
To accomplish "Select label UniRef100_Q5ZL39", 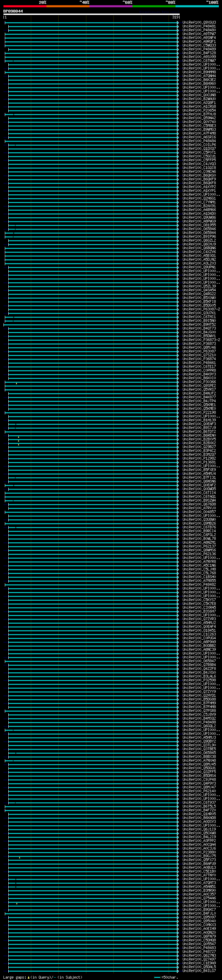I will tap(199, 286).
